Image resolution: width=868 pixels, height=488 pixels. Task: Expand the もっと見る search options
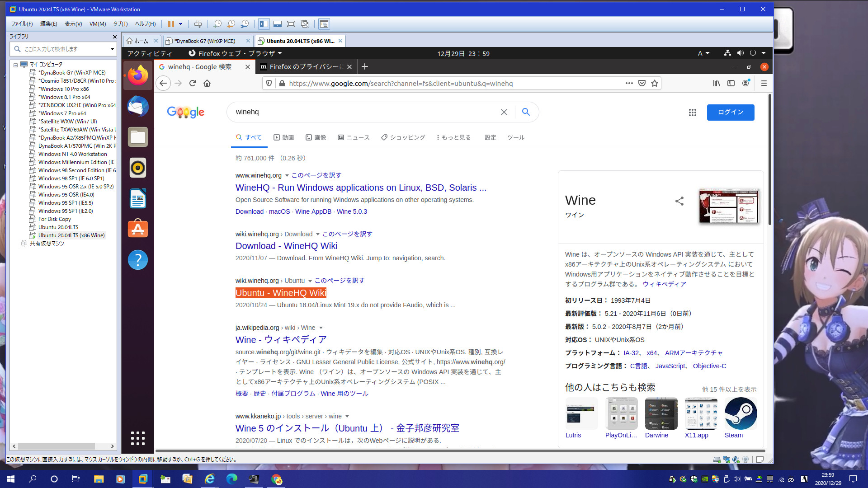453,137
